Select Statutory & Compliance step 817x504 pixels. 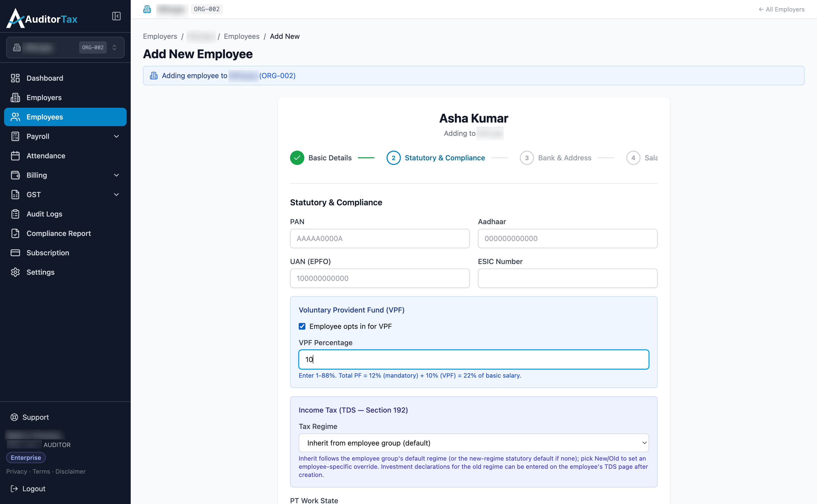tap(436, 158)
